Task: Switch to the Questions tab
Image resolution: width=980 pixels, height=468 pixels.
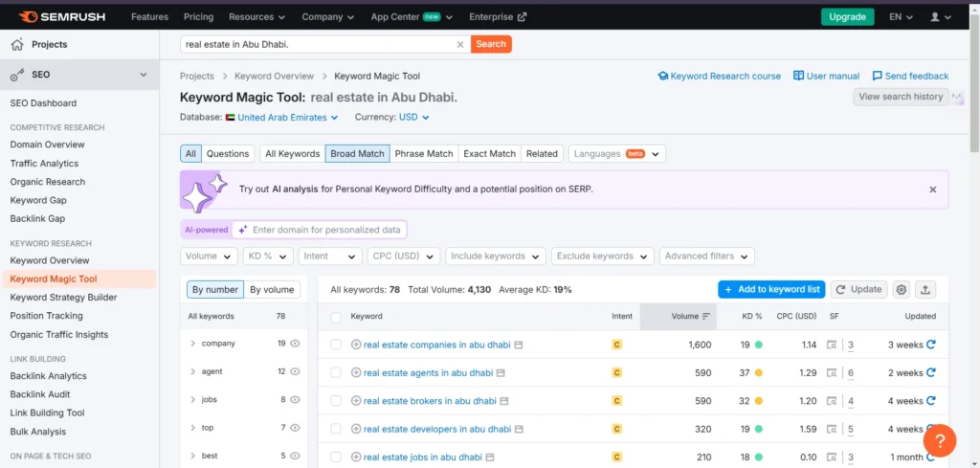Action: pyautogui.click(x=228, y=154)
